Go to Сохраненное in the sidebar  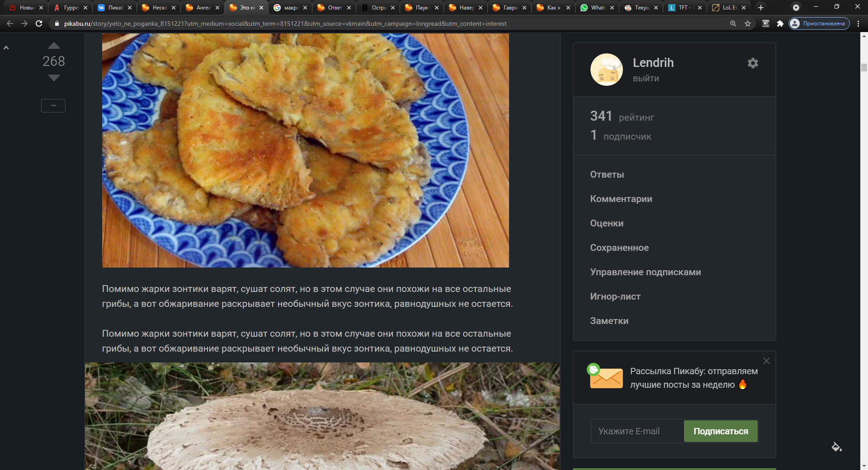tap(619, 248)
